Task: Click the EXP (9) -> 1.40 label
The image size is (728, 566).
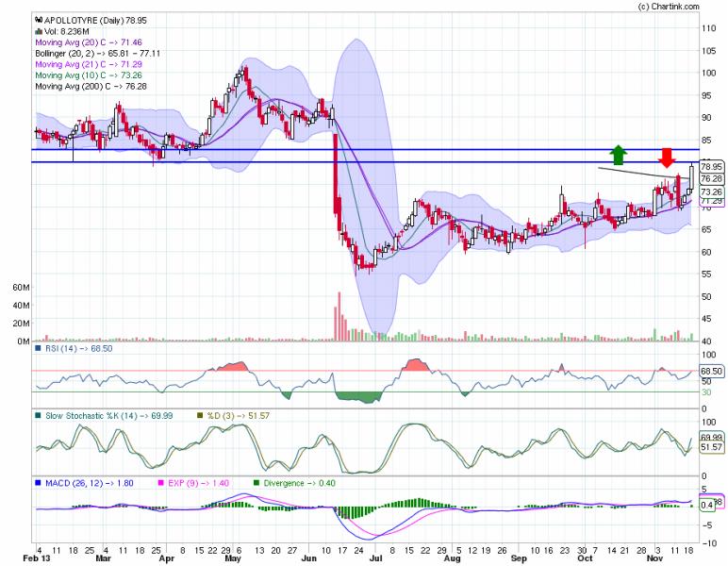Action: [x=198, y=483]
